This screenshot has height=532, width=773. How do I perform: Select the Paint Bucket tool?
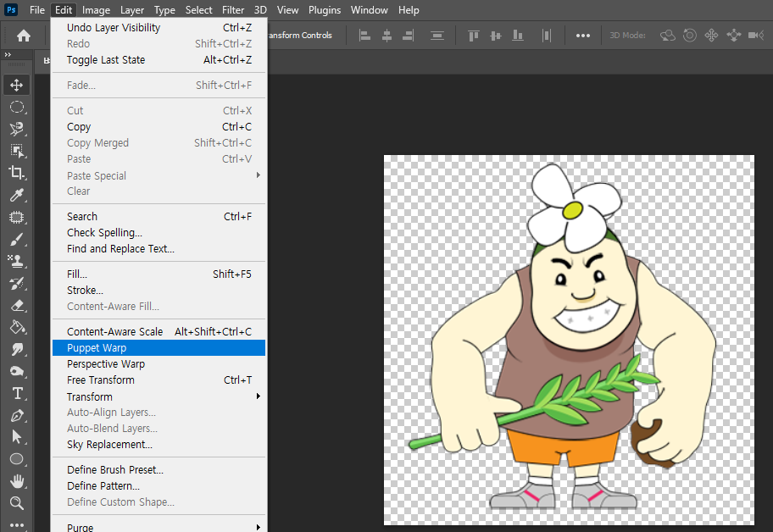pos(17,327)
